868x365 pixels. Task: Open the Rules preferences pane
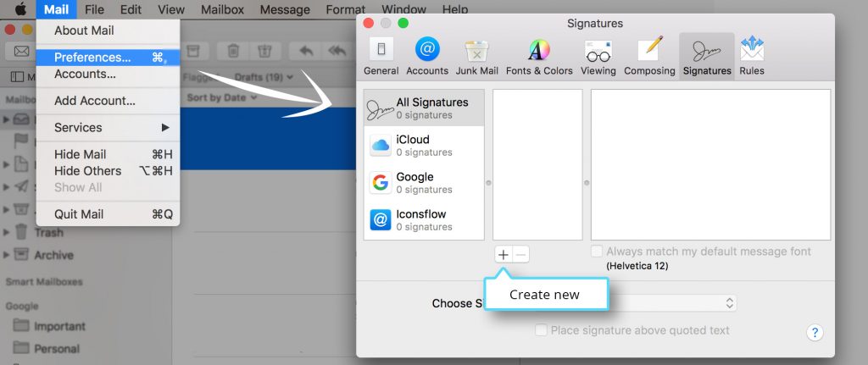pos(752,57)
